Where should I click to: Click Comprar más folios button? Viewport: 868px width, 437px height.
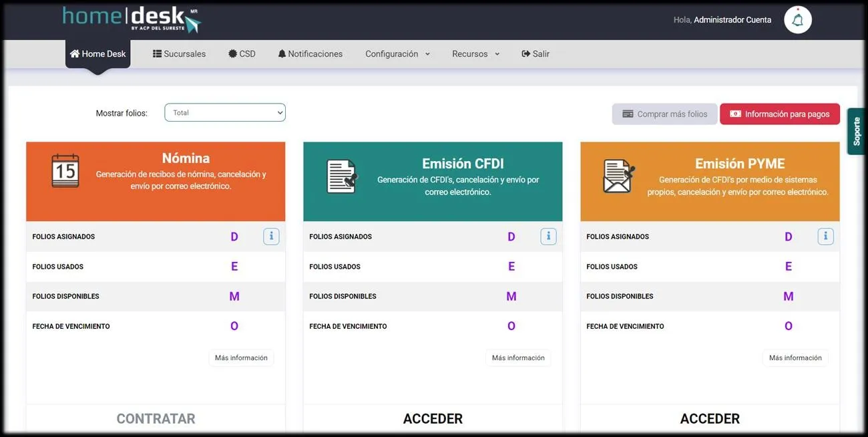click(x=664, y=114)
